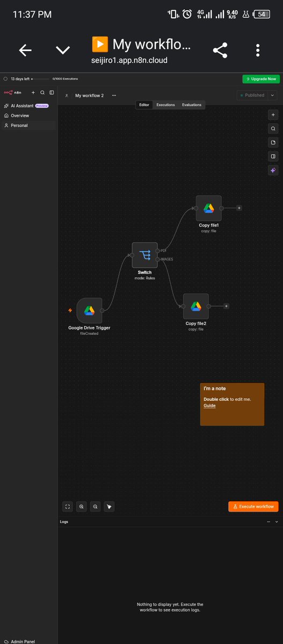Click Execute workflow button

point(253,506)
